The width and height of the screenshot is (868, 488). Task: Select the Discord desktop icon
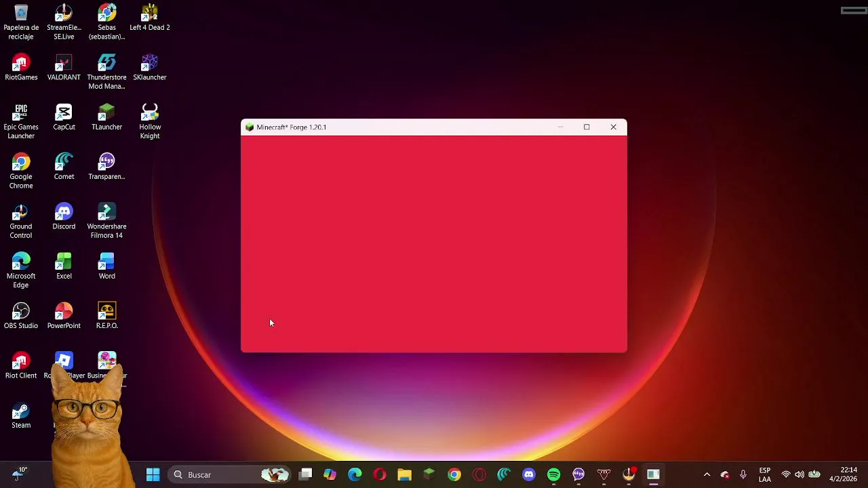pyautogui.click(x=64, y=217)
